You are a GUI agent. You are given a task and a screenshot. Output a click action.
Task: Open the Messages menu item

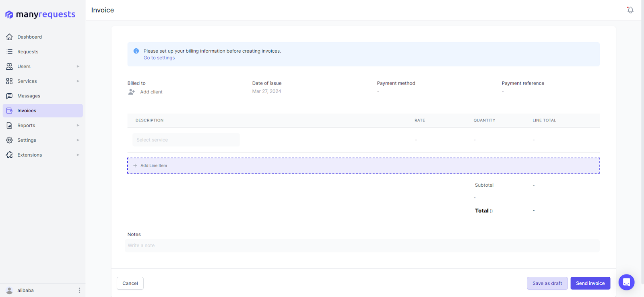43,96
